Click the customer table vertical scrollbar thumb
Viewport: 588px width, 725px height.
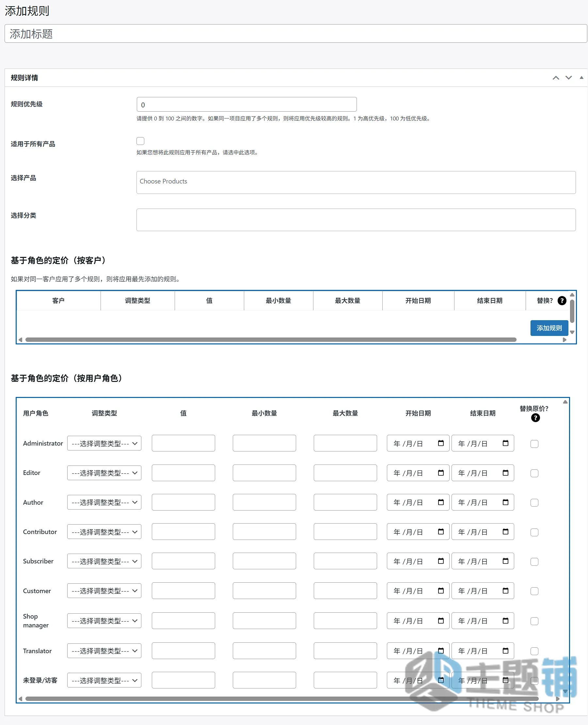[572, 311]
